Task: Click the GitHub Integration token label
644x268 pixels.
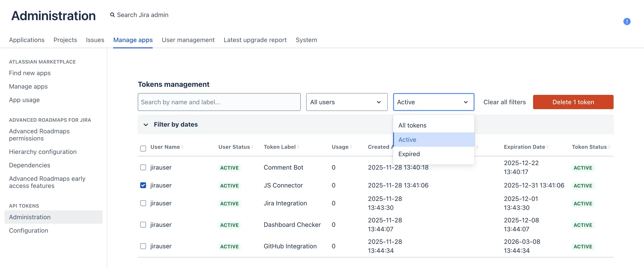Action: click(290, 246)
